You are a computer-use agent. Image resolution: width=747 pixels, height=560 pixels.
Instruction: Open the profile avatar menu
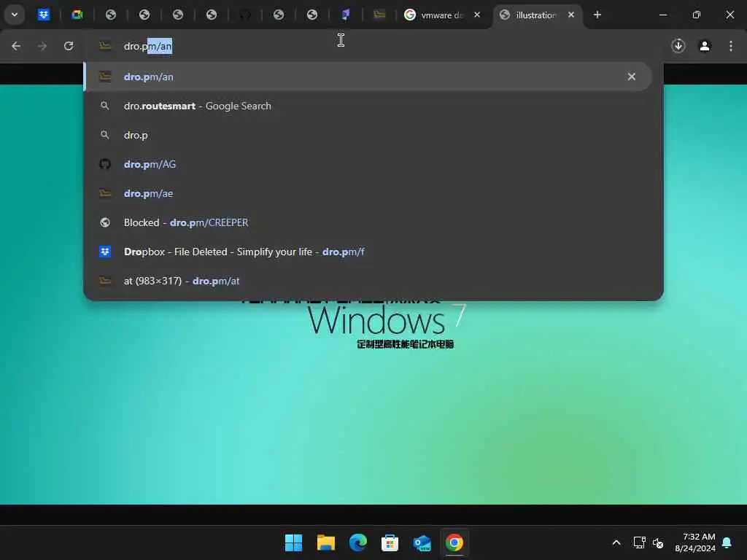click(x=705, y=46)
